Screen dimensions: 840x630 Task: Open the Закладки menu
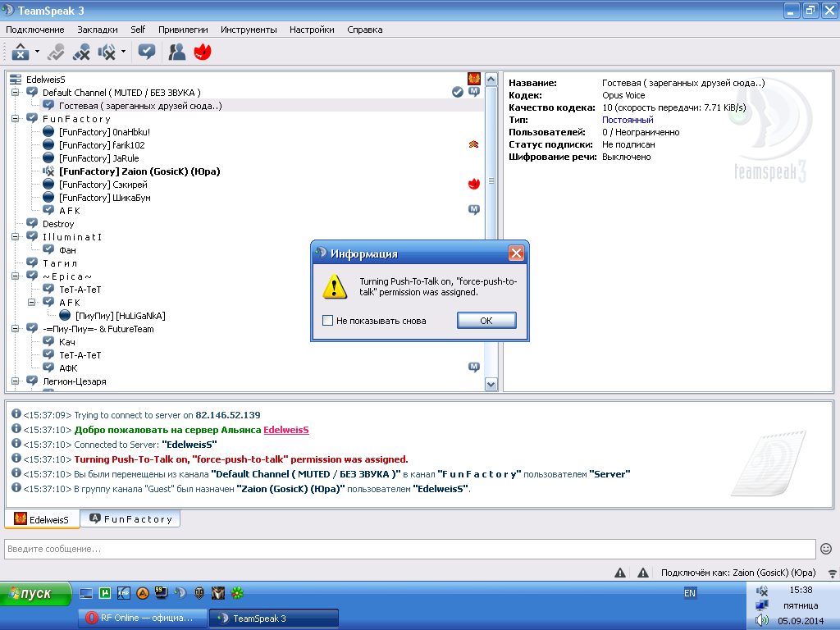(98, 30)
